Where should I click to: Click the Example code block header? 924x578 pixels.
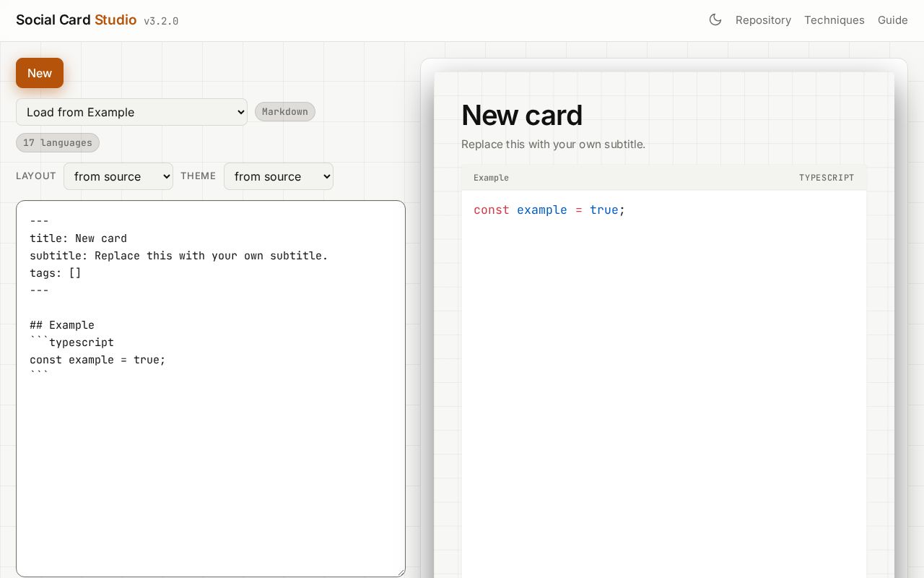(664, 178)
